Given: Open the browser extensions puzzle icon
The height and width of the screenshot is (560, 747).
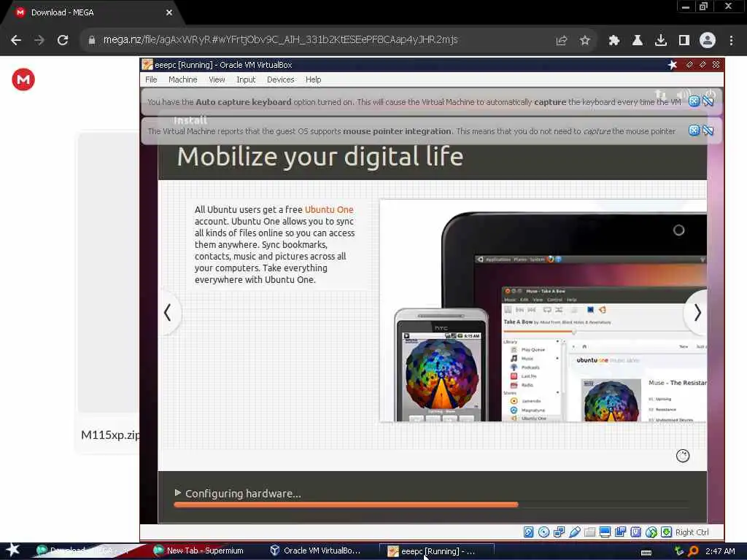Looking at the screenshot, I should pos(614,41).
